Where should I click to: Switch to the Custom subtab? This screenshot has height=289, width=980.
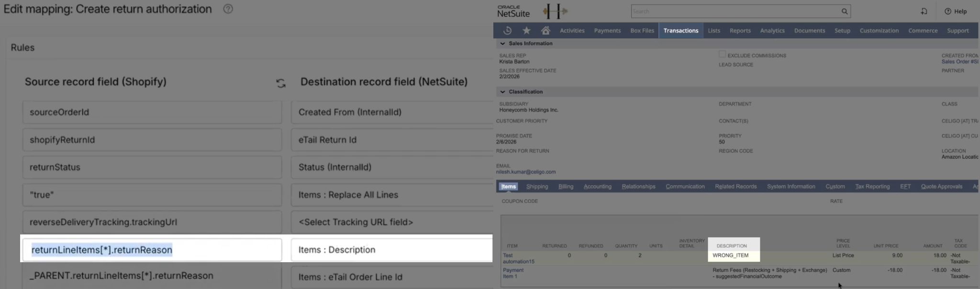pyautogui.click(x=835, y=187)
